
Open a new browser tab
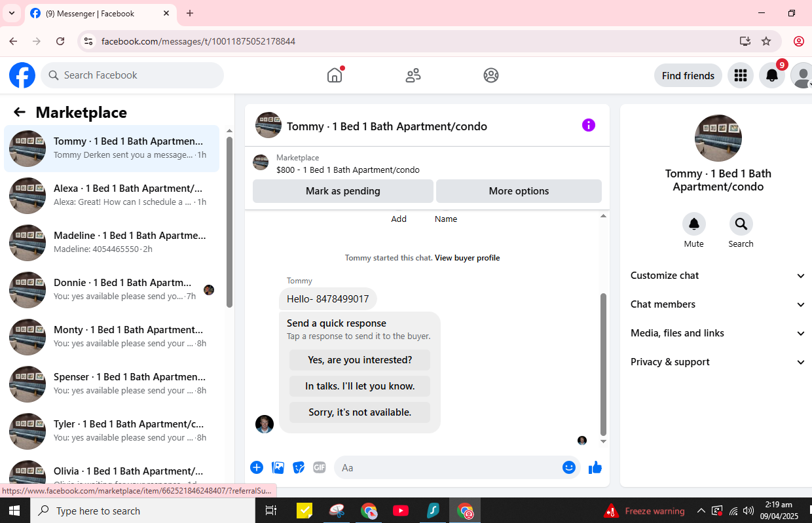pyautogui.click(x=190, y=13)
